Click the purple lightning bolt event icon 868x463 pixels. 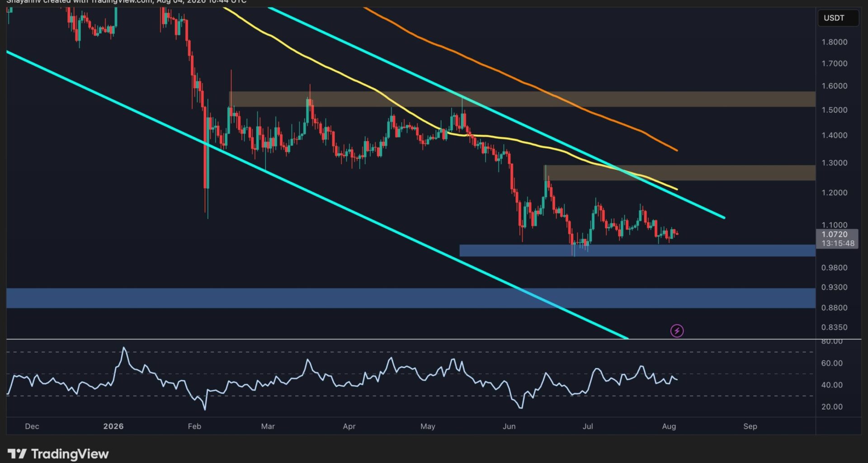(x=677, y=331)
